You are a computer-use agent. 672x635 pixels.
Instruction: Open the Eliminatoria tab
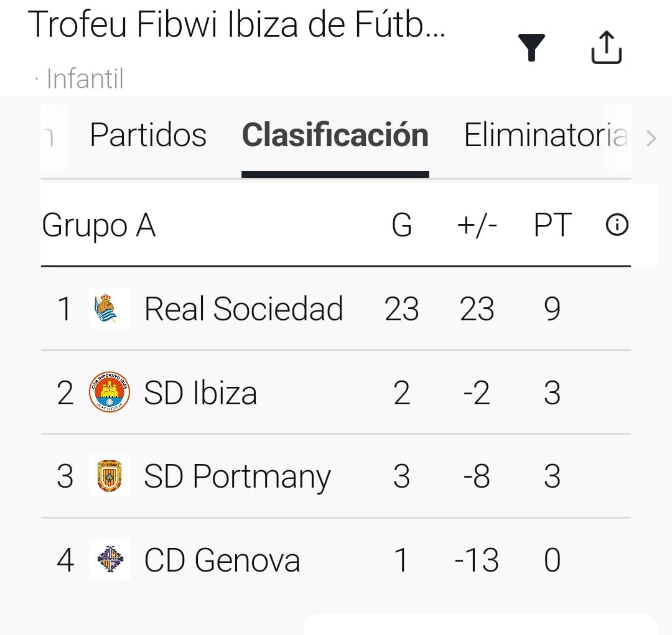click(x=545, y=135)
